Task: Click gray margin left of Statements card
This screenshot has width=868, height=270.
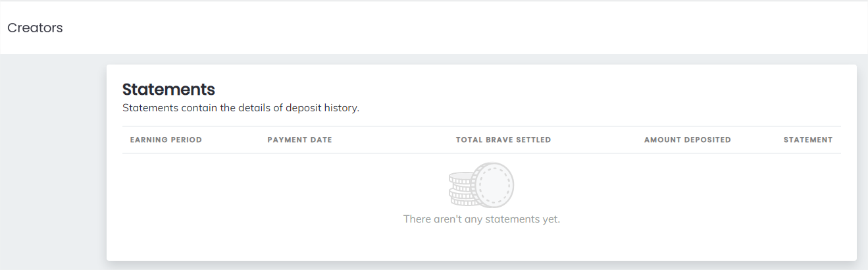Action: (x=53, y=165)
